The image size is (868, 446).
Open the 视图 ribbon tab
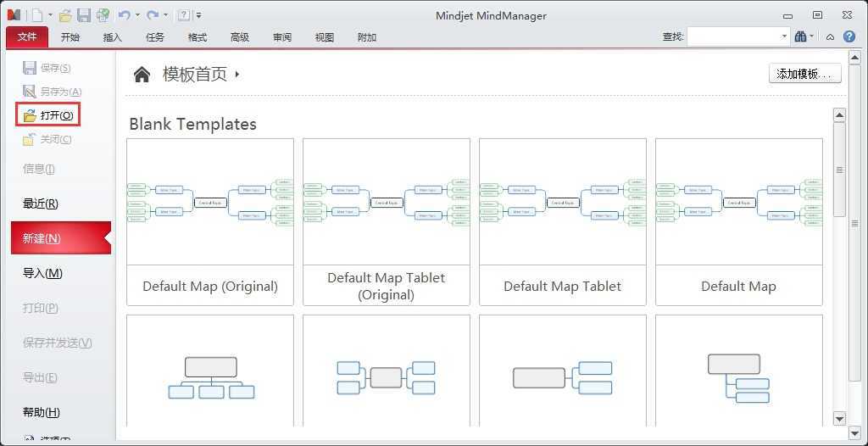click(324, 37)
